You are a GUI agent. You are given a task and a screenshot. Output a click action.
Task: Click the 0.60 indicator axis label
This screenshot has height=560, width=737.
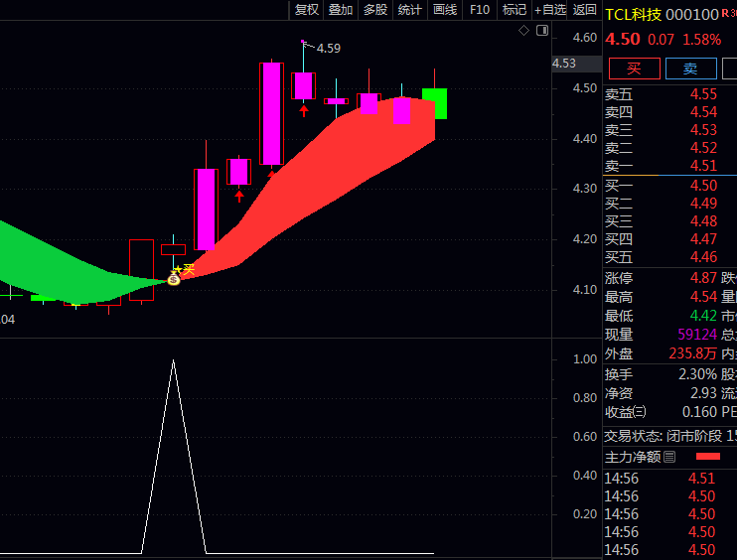pos(585,437)
